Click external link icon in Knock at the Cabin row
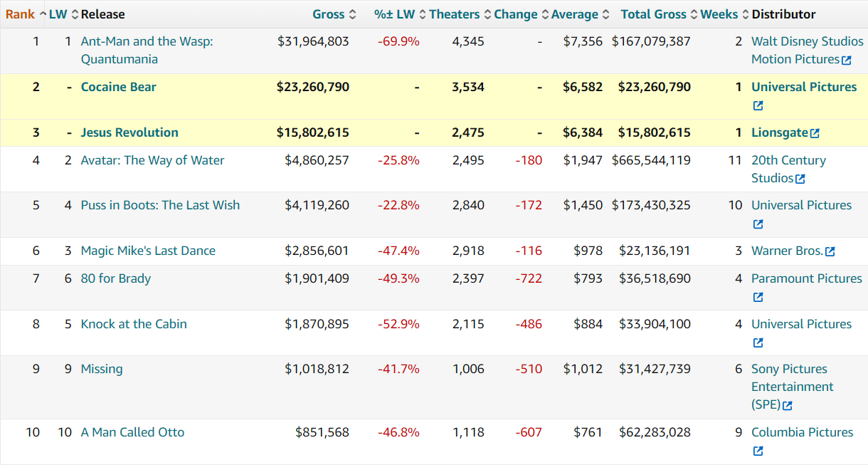The image size is (868, 465). pyautogui.click(x=758, y=343)
